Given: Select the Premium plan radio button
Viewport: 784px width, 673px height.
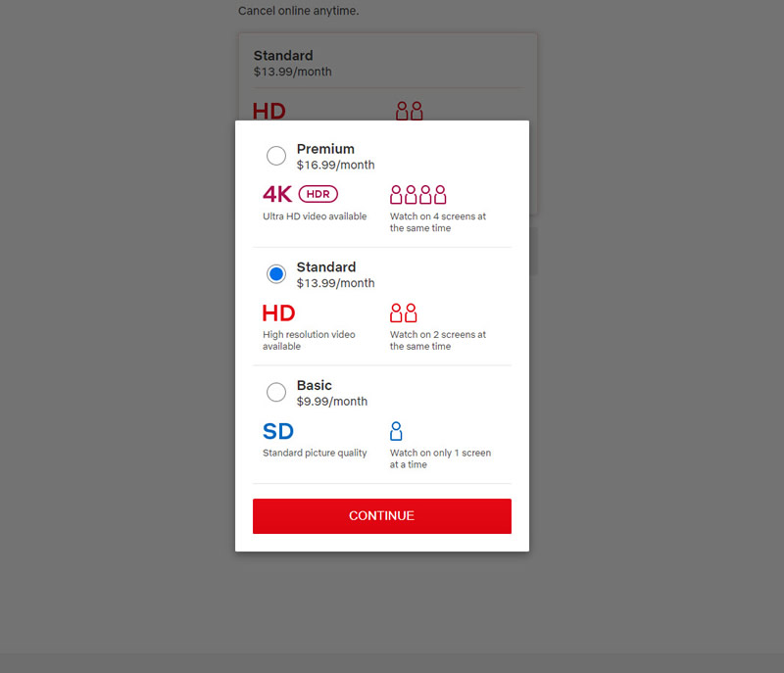Looking at the screenshot, I should tap(275, 155).
